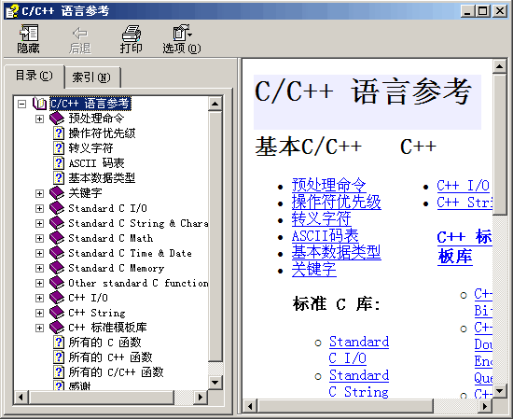Select the 转义字符 help page icon

coord(59,148)
